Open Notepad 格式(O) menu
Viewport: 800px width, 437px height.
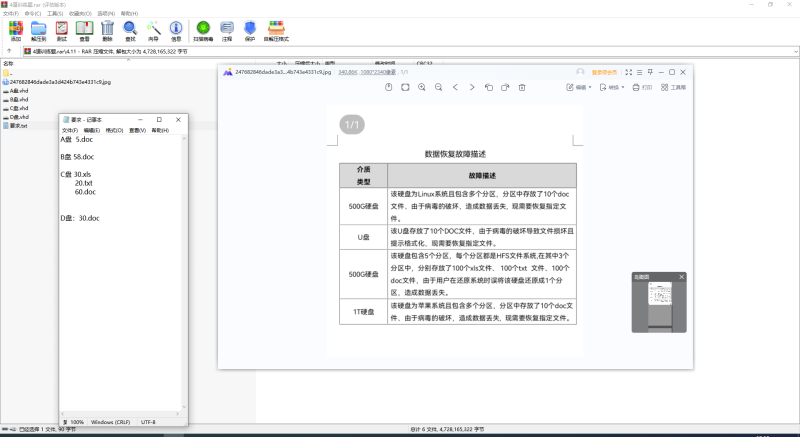(114, 131)
